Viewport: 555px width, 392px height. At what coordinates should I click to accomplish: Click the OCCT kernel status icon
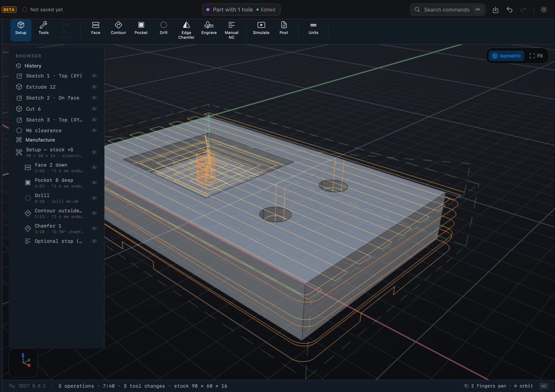click(12, 386)
